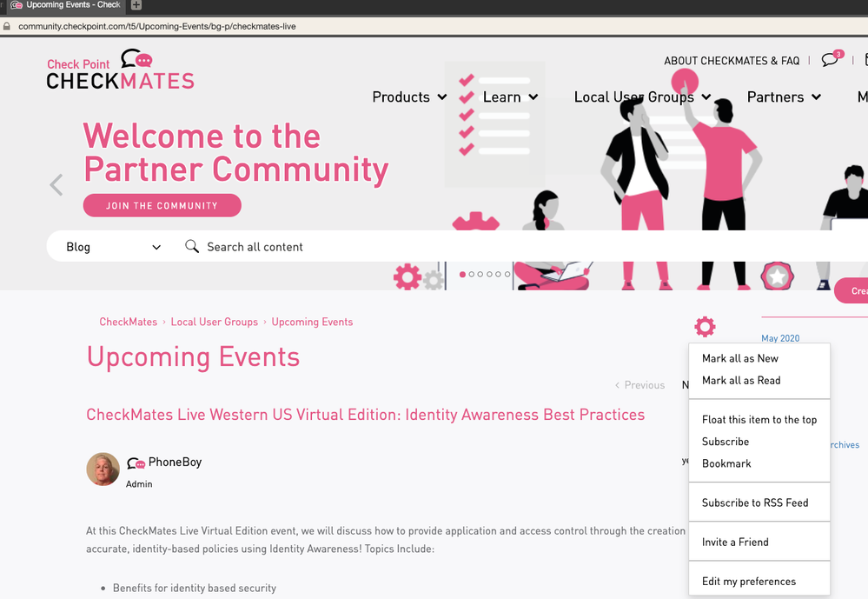Image resolution: width=868 pixels, height=599 pixels.
Task: Choose Invite a Friend
Action: 735,542
